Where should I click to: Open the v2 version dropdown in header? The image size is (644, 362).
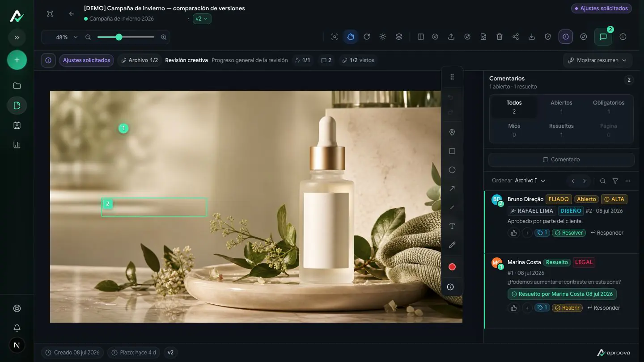202,19
